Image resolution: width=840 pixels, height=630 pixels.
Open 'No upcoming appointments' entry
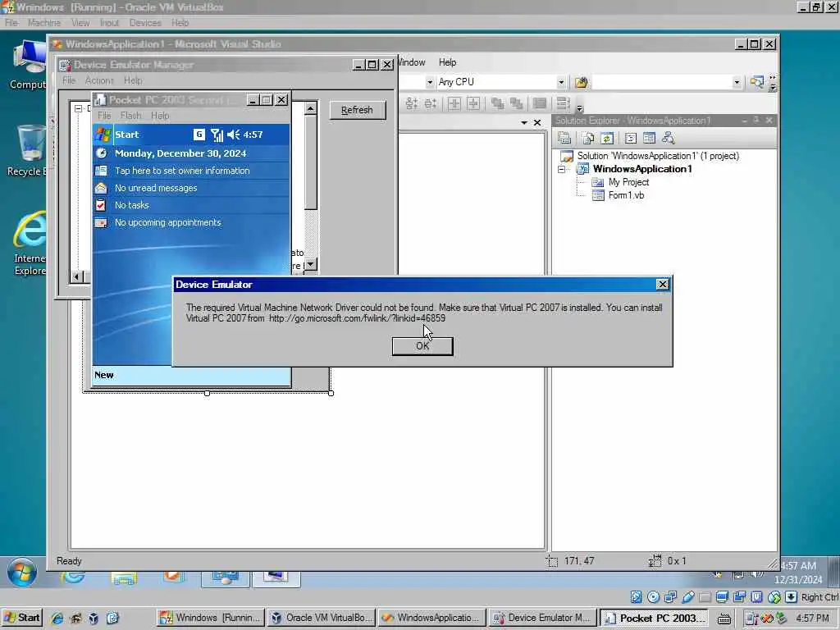[167, 222]
